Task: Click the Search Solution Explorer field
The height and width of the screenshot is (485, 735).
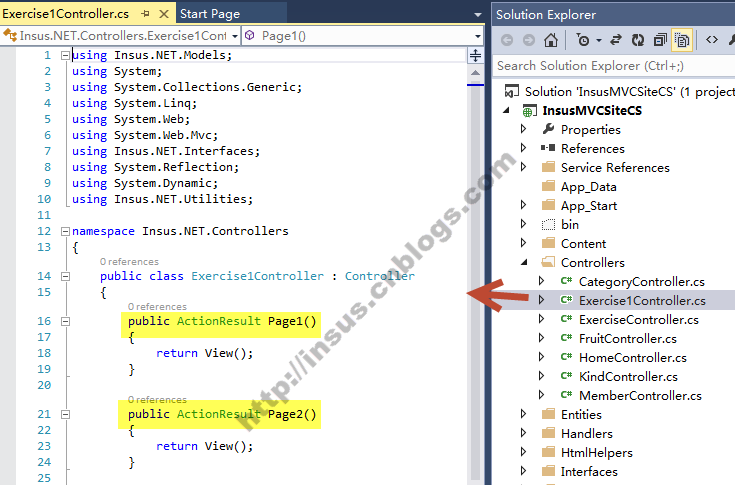Action: click(614, 66)
